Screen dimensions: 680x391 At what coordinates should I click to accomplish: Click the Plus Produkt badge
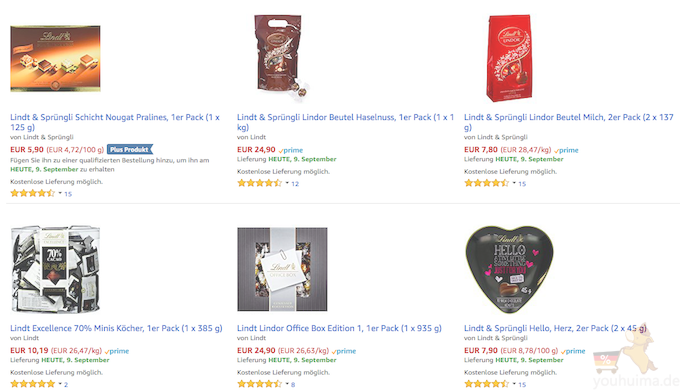[x=130, y=150]
